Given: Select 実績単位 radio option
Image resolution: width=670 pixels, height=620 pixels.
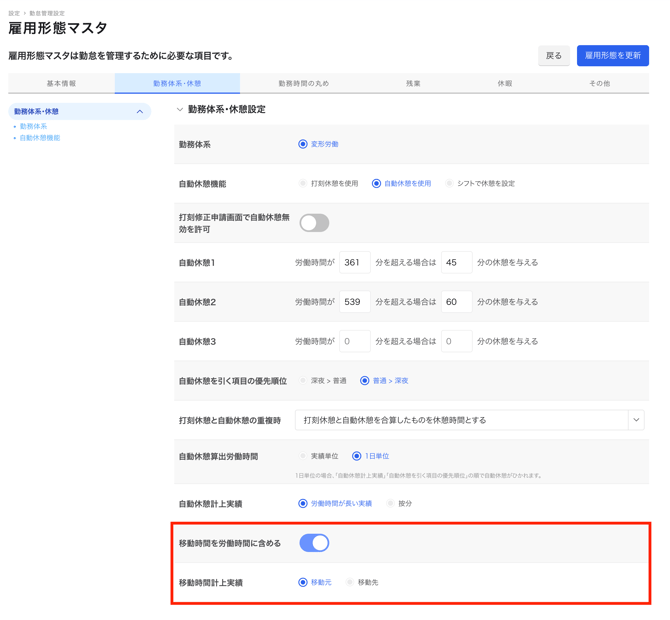Looking at the screenshot, I should pyautogui.click(x=303, y=456).
